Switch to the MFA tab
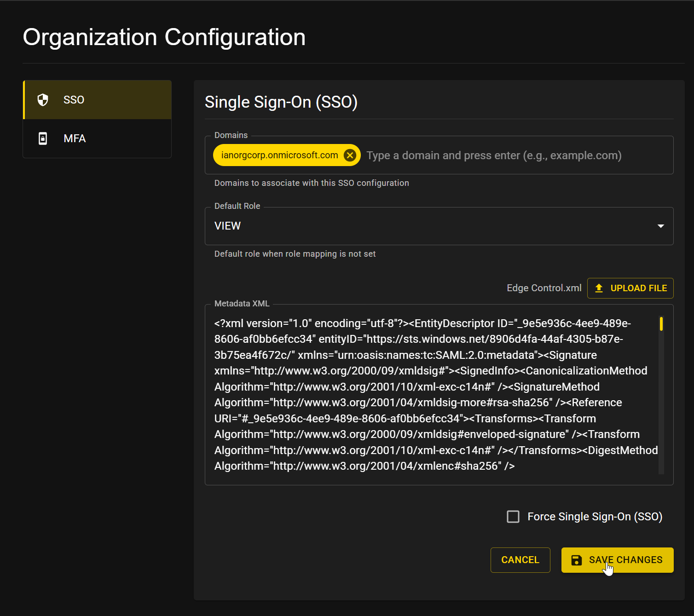This screenshot has width=694, height=616. point(97,138)
